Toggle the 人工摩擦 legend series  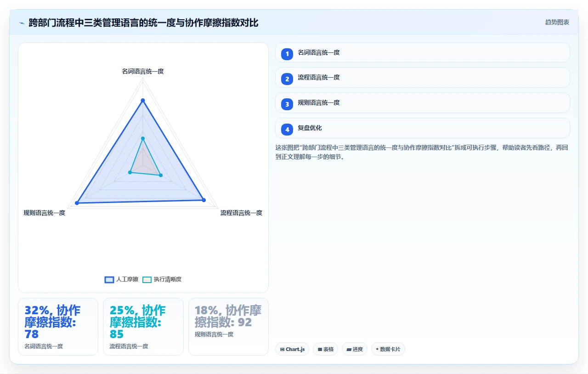pos(121,279)
